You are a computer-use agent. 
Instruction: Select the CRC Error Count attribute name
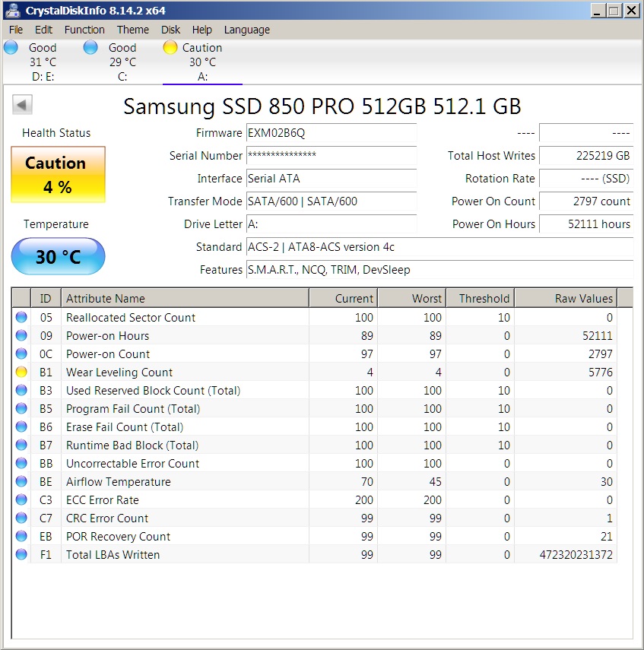tap(107, 518)
